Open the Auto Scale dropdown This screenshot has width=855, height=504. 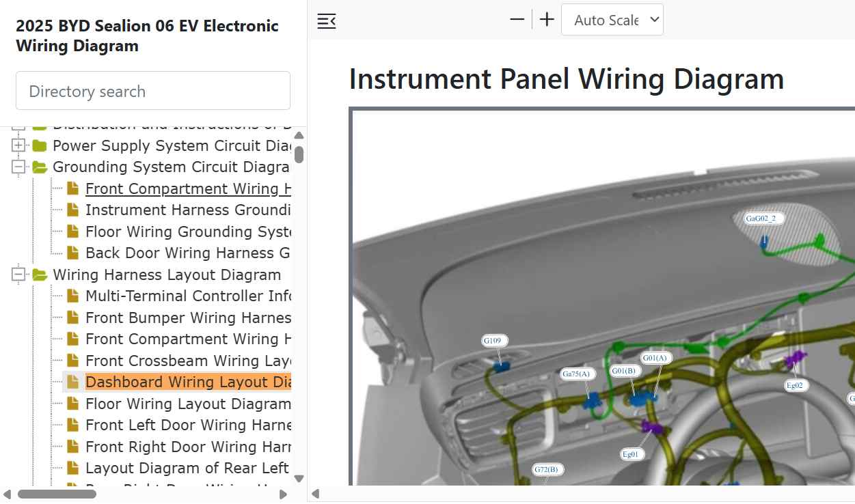[612, 20]
